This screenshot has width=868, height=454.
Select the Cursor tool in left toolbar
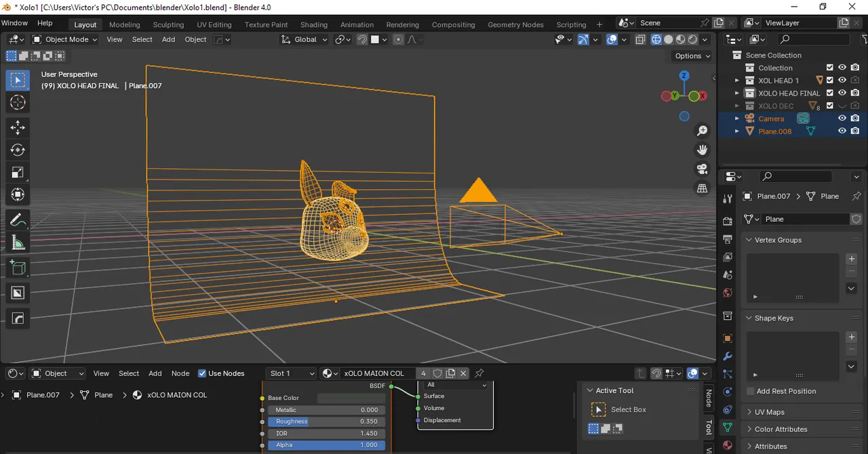[18, 102]
